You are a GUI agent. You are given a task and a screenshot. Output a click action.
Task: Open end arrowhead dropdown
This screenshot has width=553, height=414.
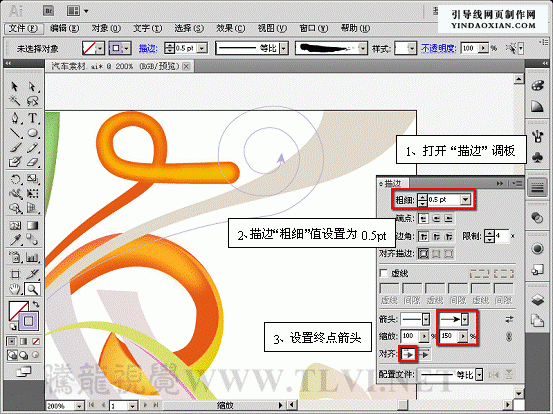click(465, 319)
